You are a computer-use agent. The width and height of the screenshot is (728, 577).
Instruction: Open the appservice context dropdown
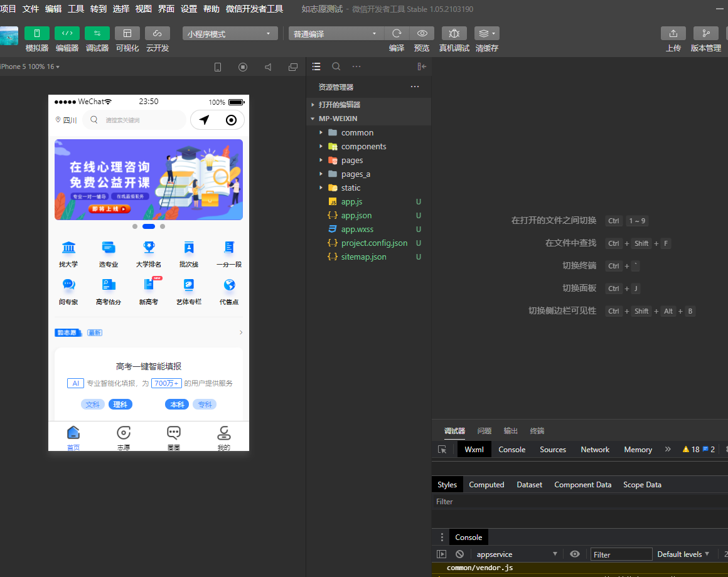coord(517,554)
